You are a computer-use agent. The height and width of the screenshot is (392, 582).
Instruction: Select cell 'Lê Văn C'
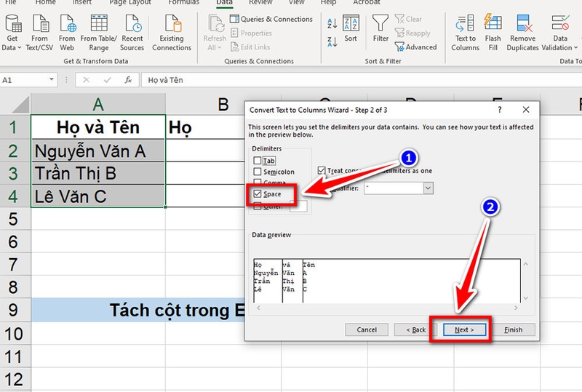98,196
